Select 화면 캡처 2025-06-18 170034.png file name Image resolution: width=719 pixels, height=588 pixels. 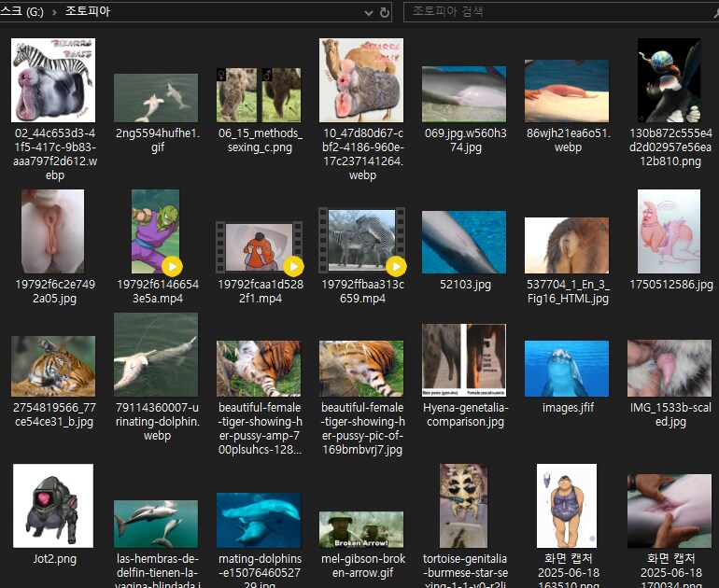click(670, 570)
